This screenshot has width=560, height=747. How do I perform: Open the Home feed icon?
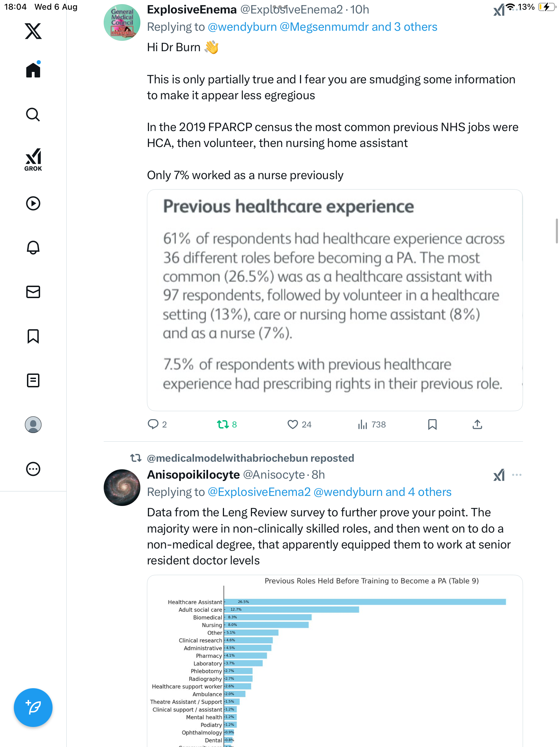click(x=33, y=70)
